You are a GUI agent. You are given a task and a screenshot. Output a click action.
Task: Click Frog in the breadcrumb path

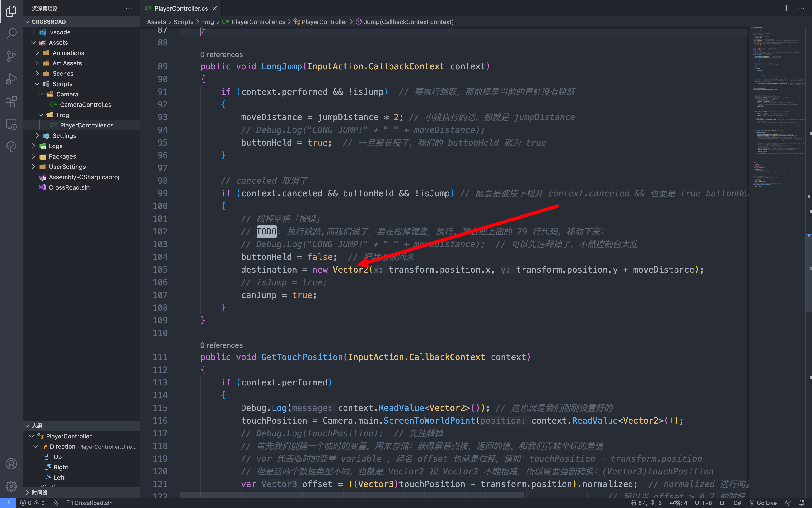[x=207, y=22]
